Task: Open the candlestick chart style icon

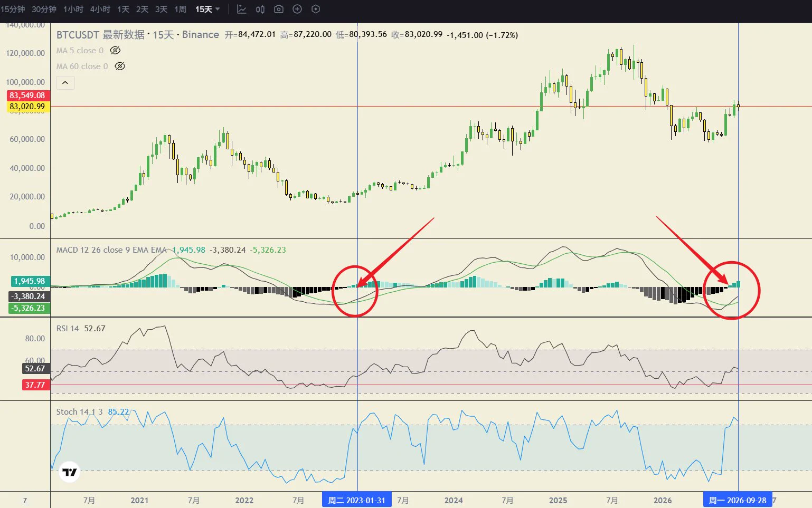Action: point(260,9)
